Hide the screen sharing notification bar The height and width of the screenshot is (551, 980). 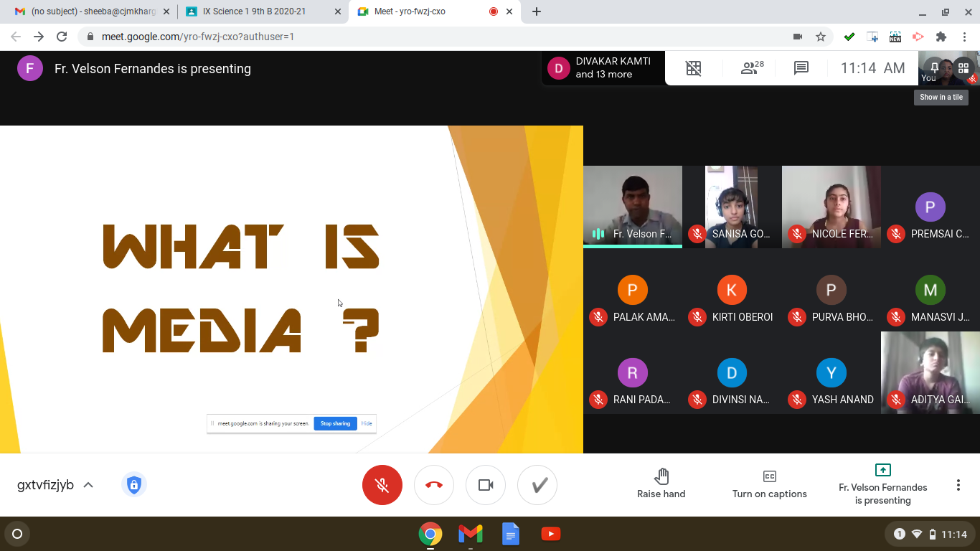coord(367,423)
